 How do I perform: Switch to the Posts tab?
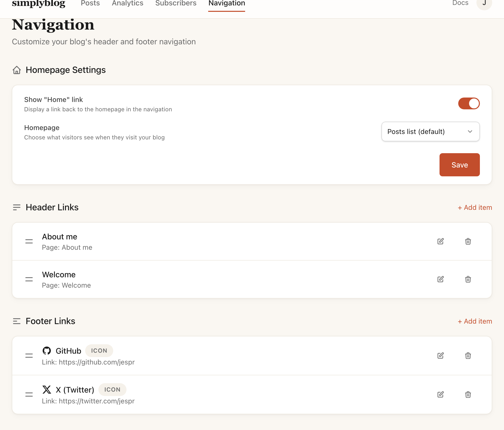[x=90, y=3]
